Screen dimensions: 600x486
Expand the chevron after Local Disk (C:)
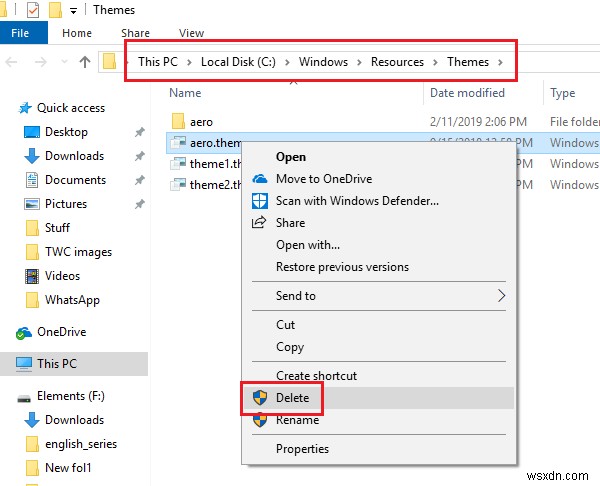pos(287,62)
